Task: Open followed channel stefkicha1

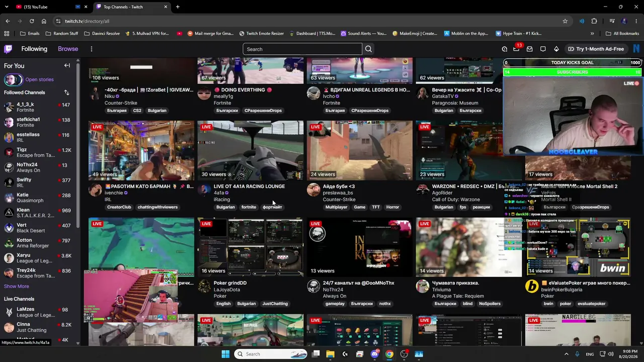Action: 39,122
